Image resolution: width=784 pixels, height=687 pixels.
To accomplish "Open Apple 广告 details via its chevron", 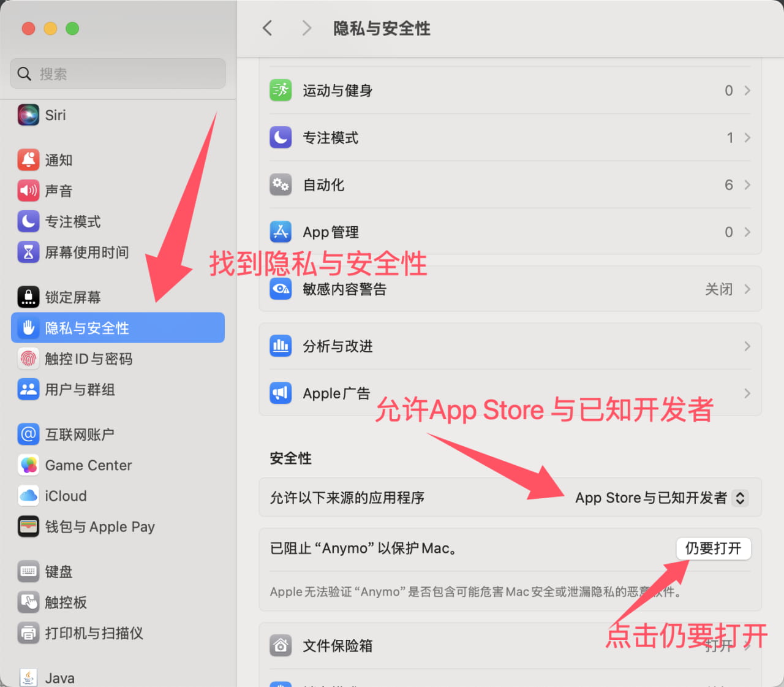I will click(746, 393).
